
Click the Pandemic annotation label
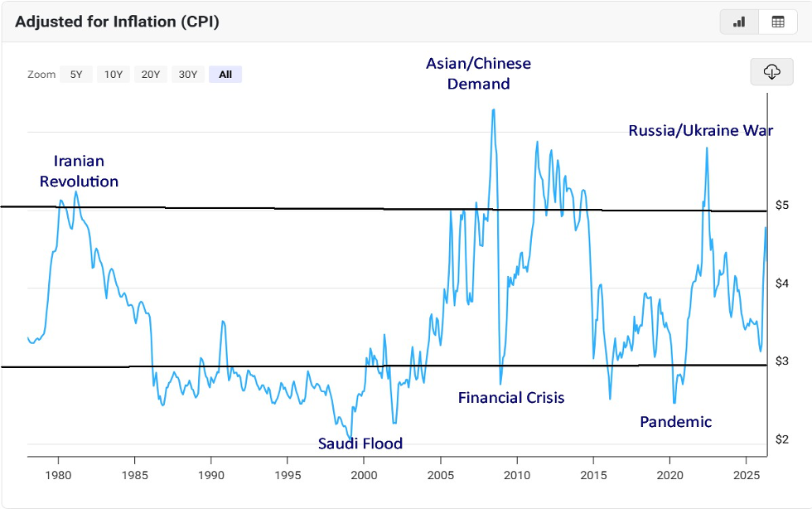676,422
